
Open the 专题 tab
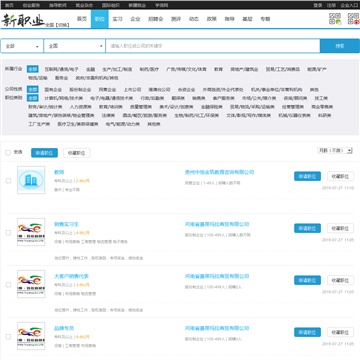pos(265,19)
